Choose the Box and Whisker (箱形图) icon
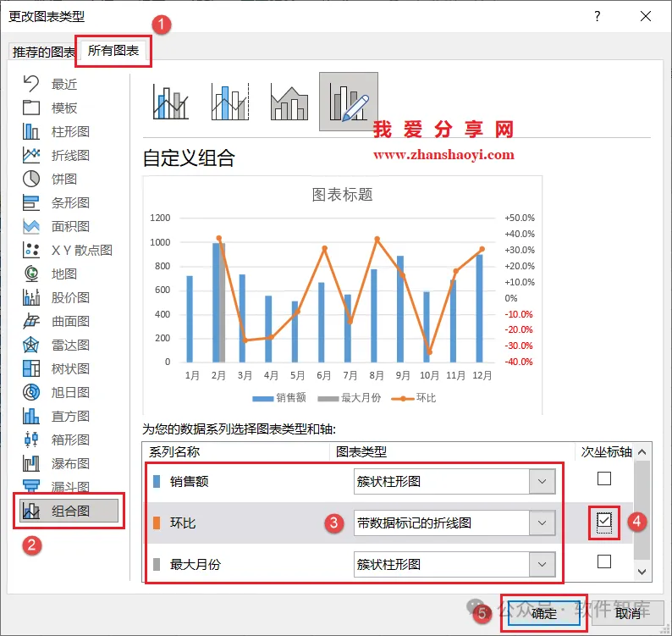This screenshot has width=672, height=636. click(30, 440)
